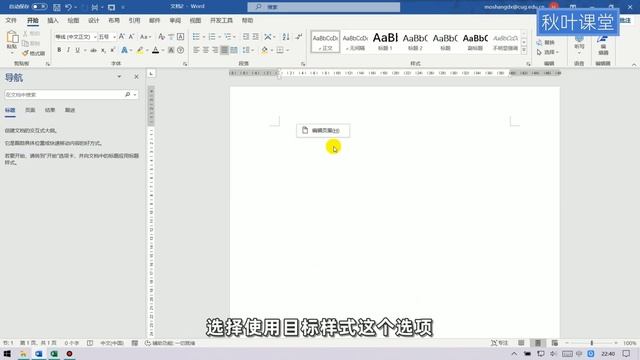Expand the numbering list dropdown

pyautogui.click(x=220, y=37)
